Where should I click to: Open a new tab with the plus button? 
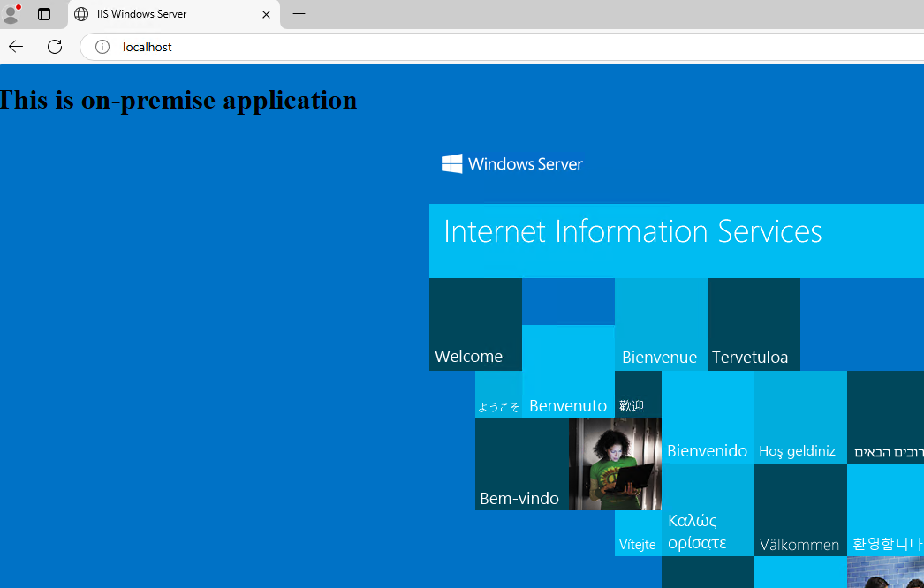(299, 13)
